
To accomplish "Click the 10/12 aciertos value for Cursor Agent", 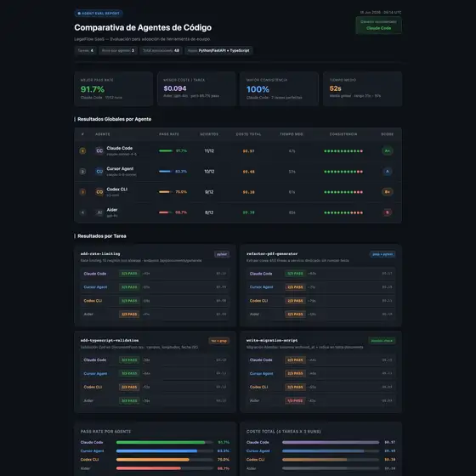I will pyautogui.click(x=209, y=172).
